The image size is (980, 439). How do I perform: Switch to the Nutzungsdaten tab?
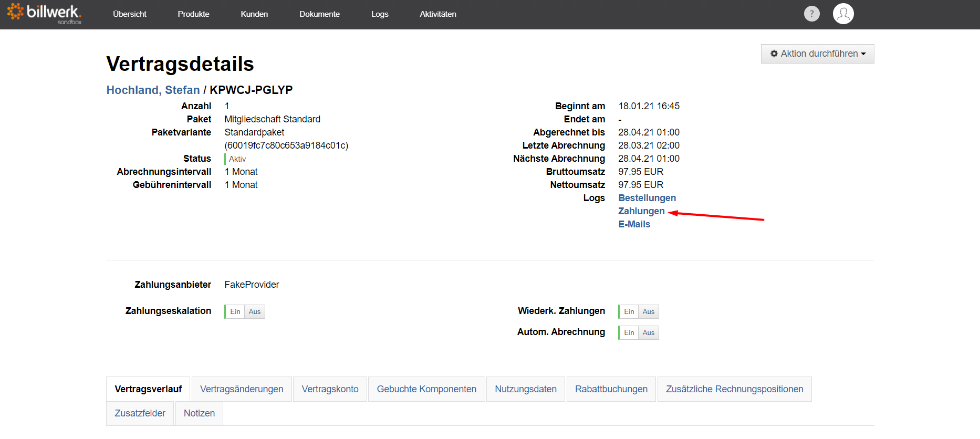coord(526,389)
